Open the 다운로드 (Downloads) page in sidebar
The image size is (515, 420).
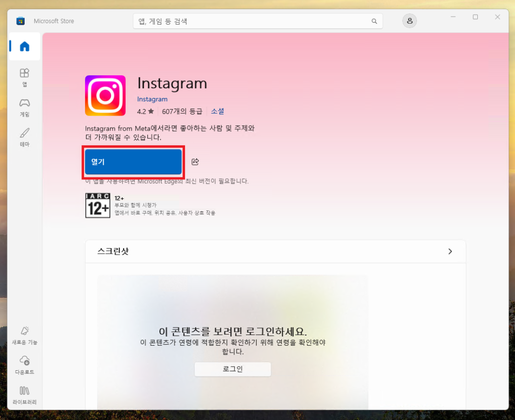pos(25,365)
